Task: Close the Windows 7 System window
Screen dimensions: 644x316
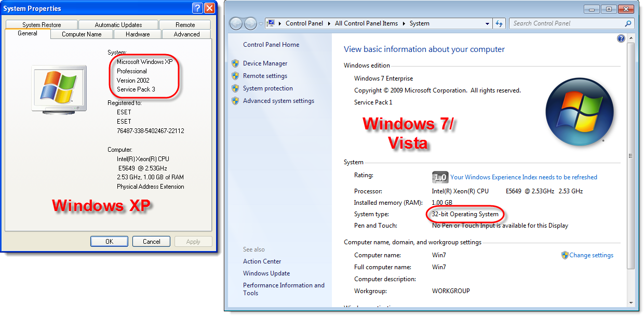Action: click(627, 9)
